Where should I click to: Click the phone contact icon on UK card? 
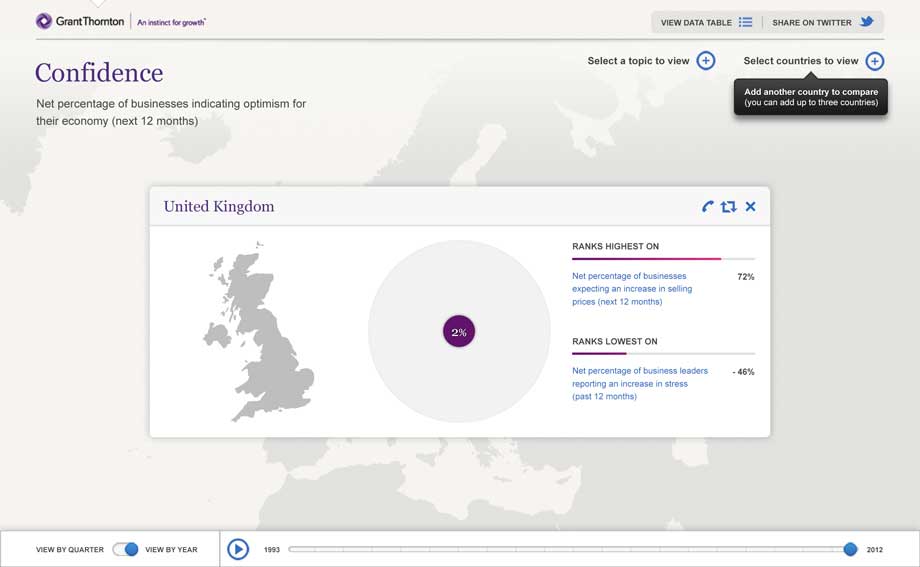click(x=708, y=207)
